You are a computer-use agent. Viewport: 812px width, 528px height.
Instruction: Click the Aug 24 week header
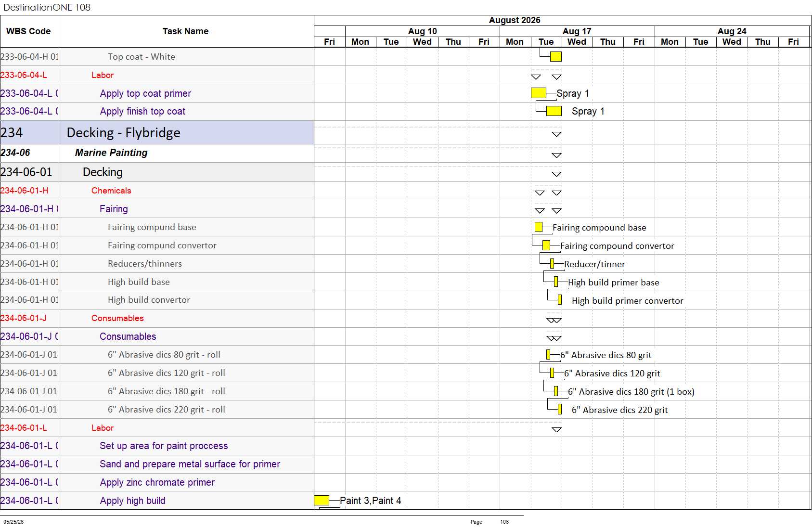click(x=732, y=31)
